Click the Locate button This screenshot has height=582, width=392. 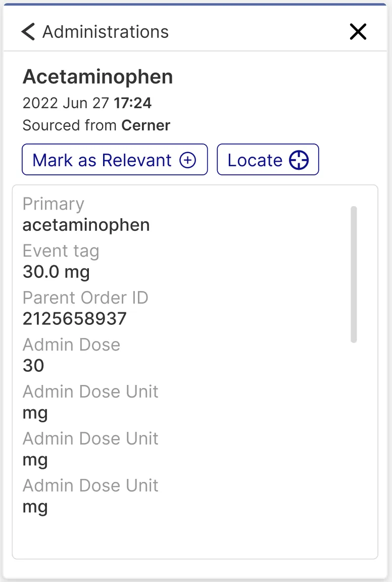268,160
